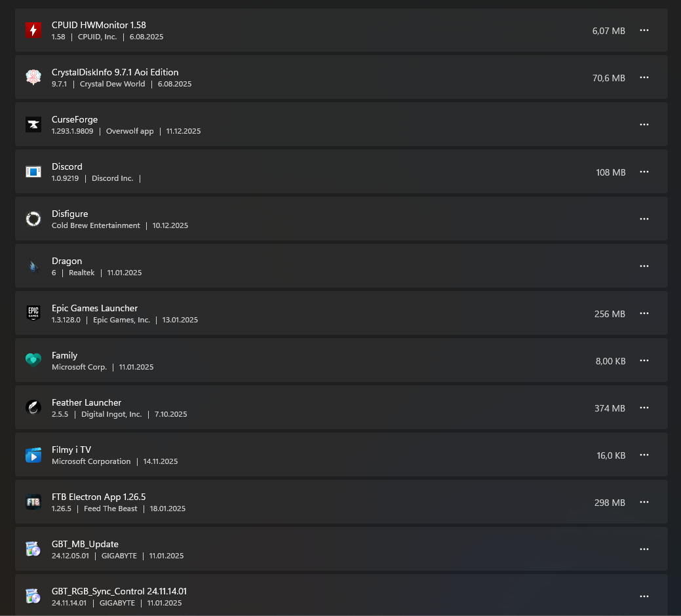
Task: Click the Filmy i TV icon
Action: pos(33,455)
